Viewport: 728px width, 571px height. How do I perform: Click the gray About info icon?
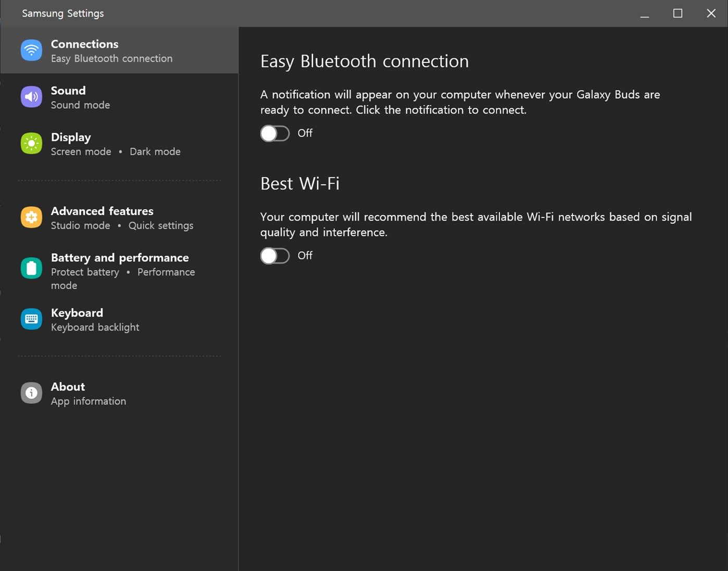pos(31,393)
